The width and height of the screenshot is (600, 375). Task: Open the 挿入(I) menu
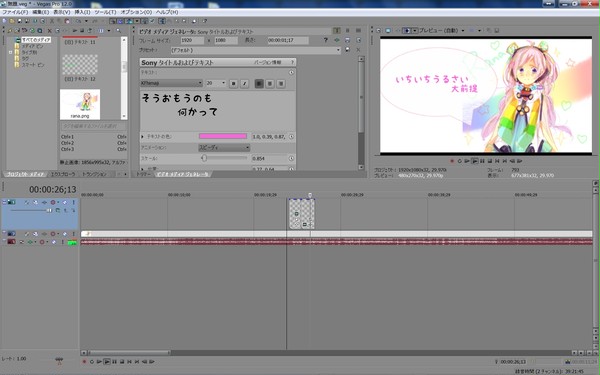[x=82, y=12]
